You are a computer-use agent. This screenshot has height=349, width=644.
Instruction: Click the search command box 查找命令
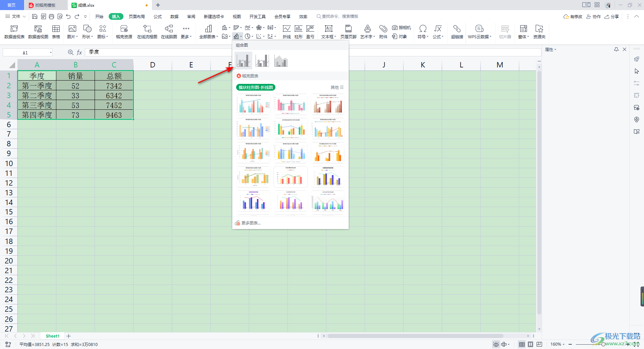337,16
